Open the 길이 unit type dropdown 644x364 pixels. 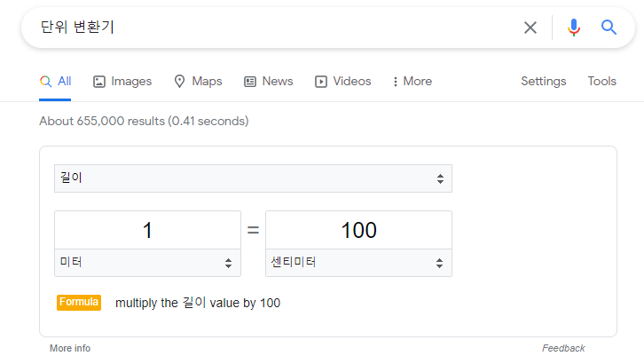253,178
